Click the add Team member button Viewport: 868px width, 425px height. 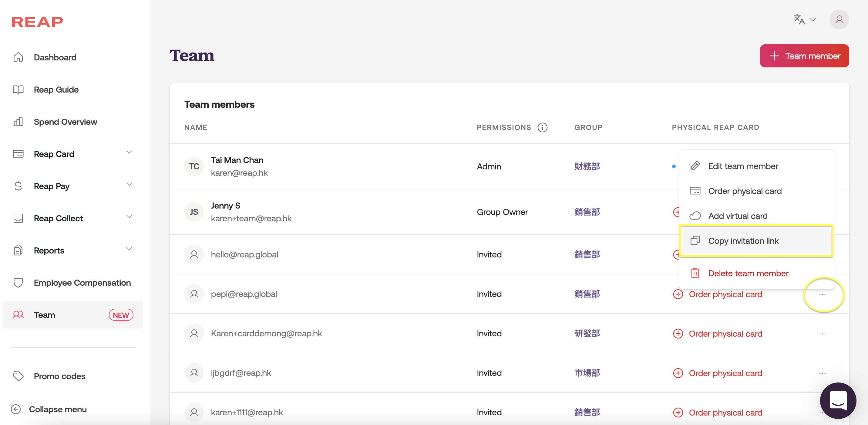[804, 56]
